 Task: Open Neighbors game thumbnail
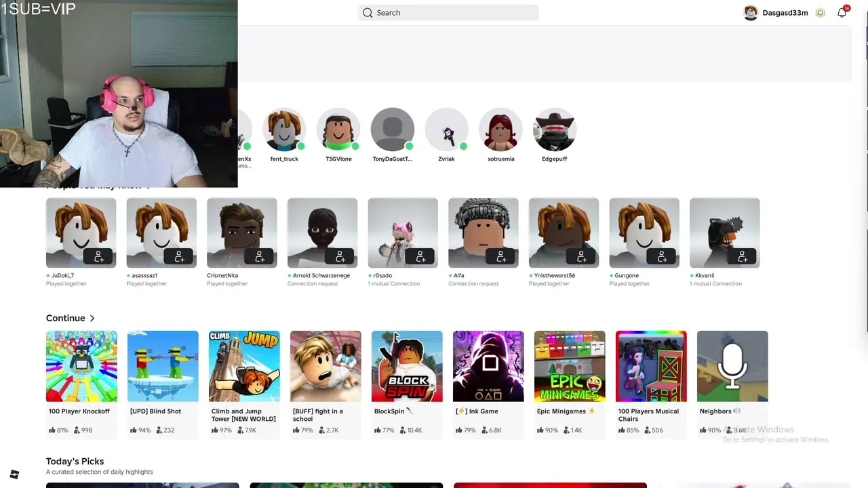click(732, 366)
